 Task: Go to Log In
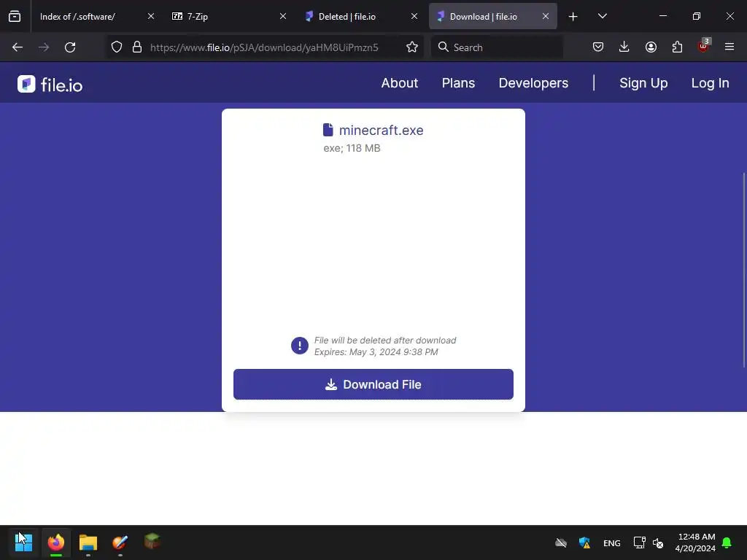[711, 83]
